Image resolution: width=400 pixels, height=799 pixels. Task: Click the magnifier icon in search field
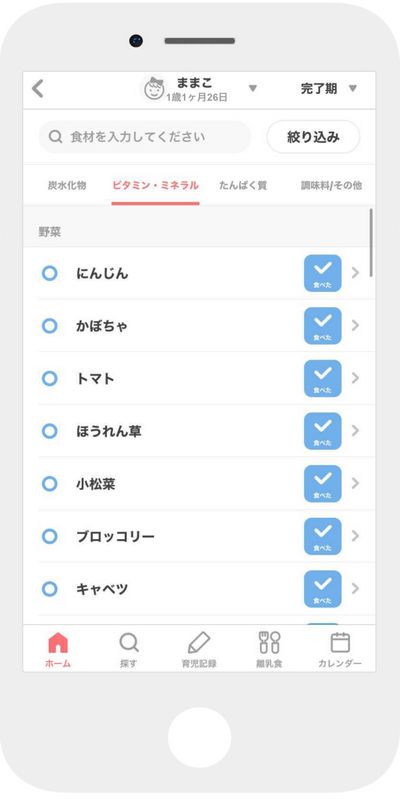[x=55, y=137]
